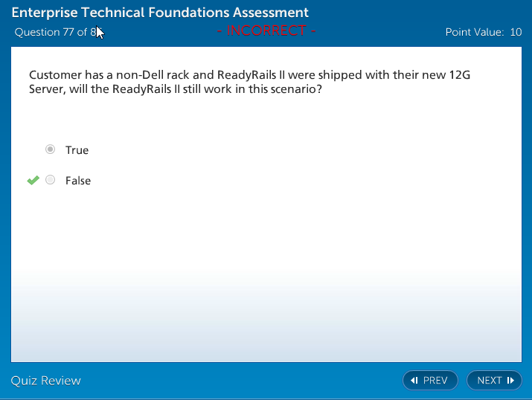The height and width of the screenshot is (400, 532).
Task: Click the green correct-answer checkmark icon
Action: click(x=33, y=180)
